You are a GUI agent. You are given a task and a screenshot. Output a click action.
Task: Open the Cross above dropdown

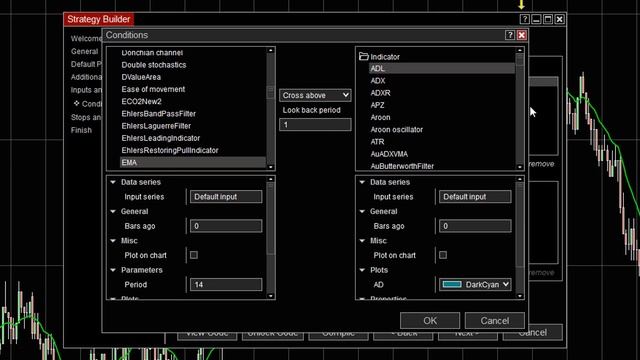[x=315, y=95]
